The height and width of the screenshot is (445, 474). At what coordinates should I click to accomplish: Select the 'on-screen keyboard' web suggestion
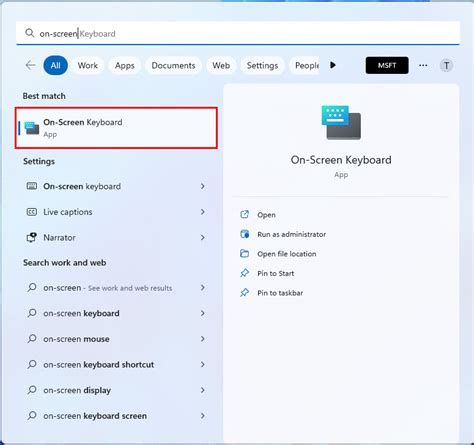(x=116, y=313)
